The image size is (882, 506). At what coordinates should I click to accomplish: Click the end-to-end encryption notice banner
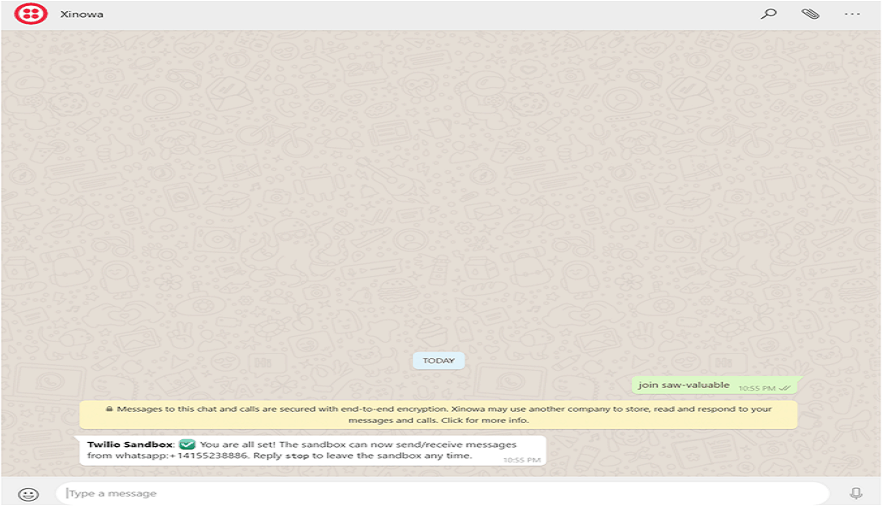tap(438, 414)
